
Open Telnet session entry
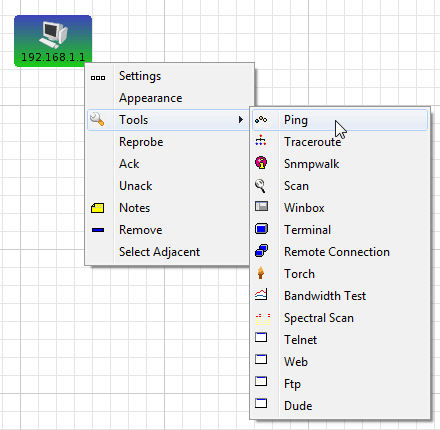click(339, 340)
